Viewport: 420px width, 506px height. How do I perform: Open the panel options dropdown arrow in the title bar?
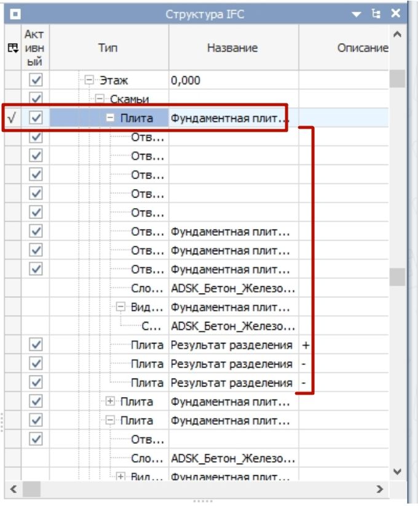(355, 14)
